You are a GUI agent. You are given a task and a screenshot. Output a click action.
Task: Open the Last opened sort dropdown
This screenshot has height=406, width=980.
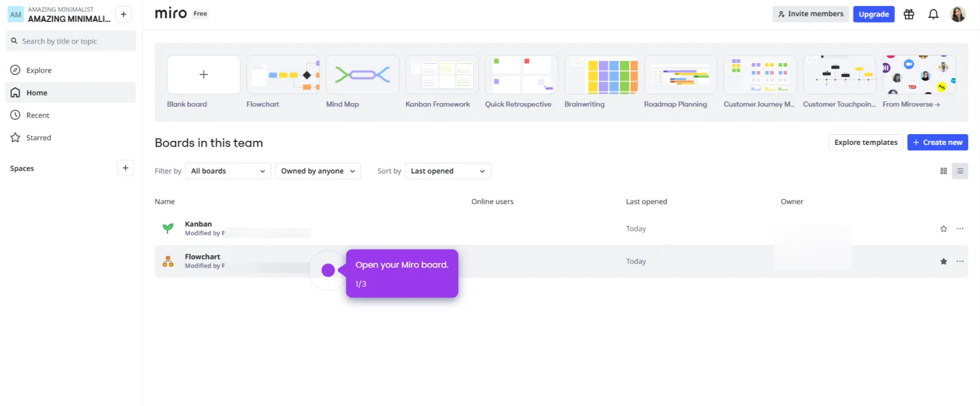[448, 171]
